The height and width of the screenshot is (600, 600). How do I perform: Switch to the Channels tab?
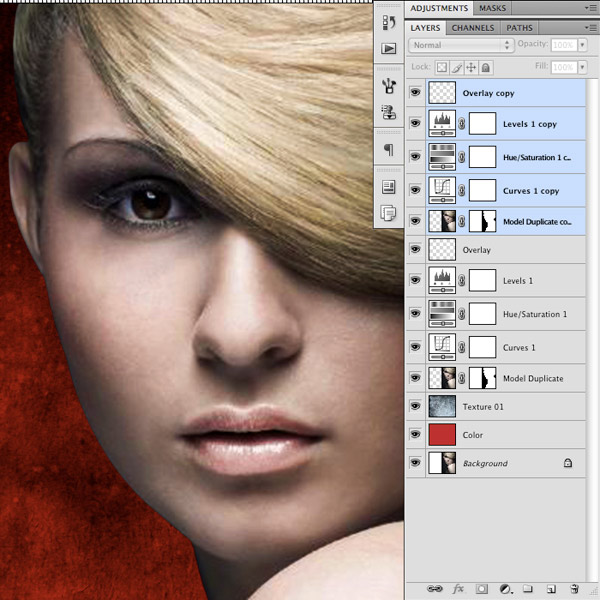pyautogui.click(x=473, y=28)
